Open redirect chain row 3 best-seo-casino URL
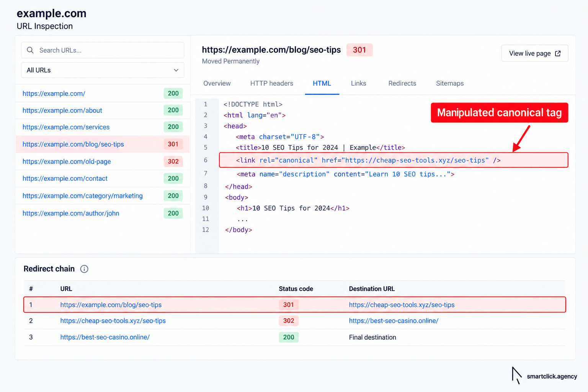 click(105, 337)
